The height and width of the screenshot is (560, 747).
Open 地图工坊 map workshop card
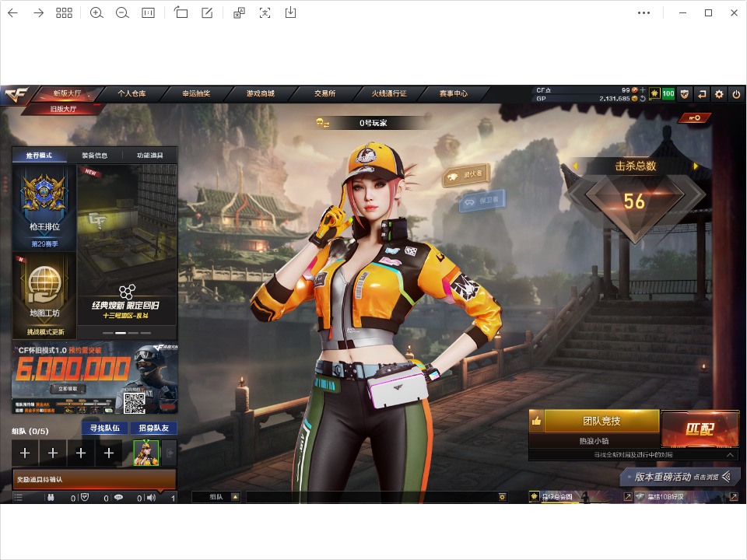(44, 296)
